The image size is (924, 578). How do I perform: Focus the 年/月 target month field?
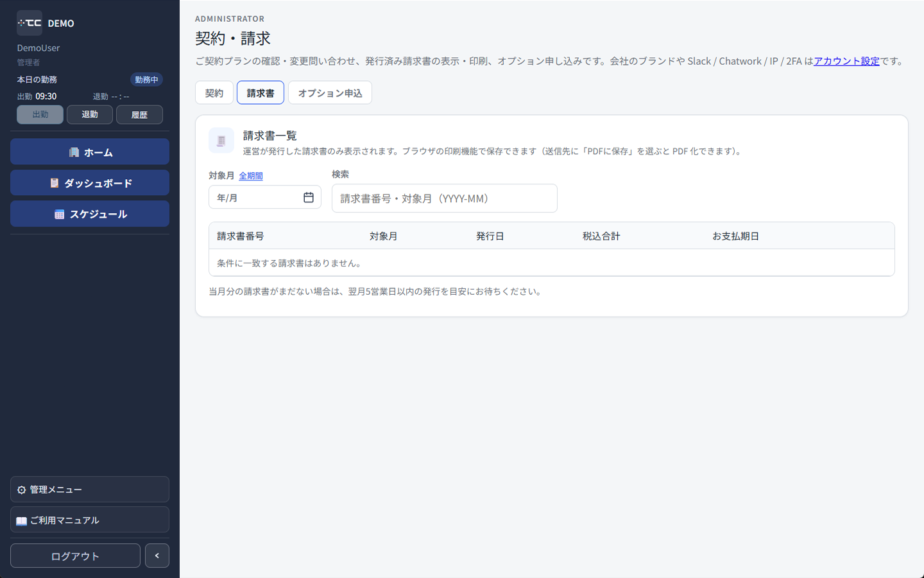(264, 198)
